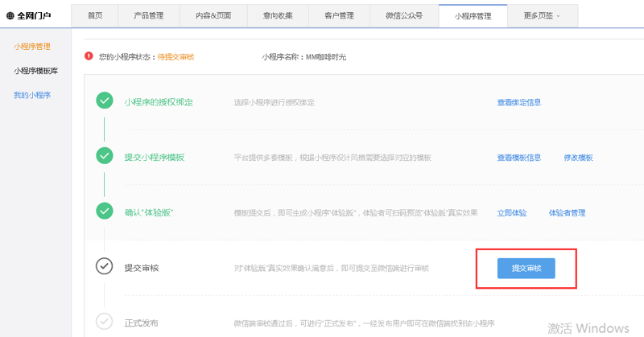Click the grey step circle for 正式发布
This screenshot has width=644, height=337.
[x=105, y=322]
